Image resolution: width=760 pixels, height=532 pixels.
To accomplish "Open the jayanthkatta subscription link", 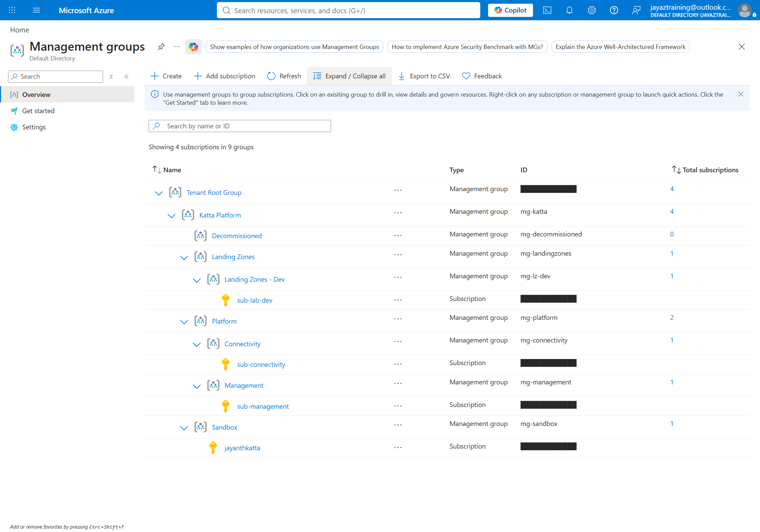I will (x=242, y=448).
